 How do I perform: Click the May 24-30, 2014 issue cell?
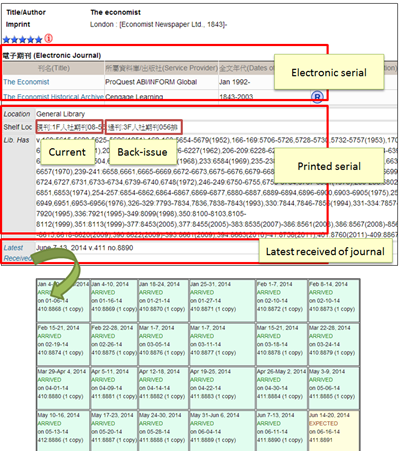[163, 431]
